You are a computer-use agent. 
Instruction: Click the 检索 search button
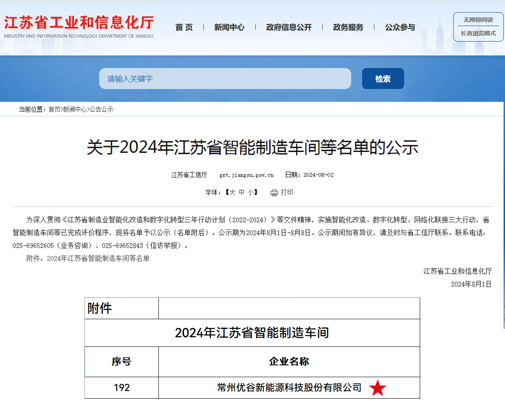coord(383,79)
